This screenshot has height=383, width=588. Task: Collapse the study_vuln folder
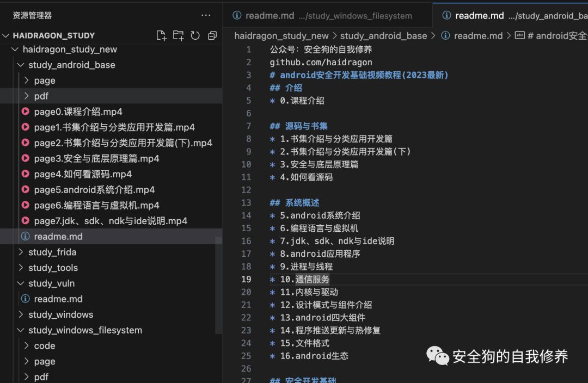(21, 283)
